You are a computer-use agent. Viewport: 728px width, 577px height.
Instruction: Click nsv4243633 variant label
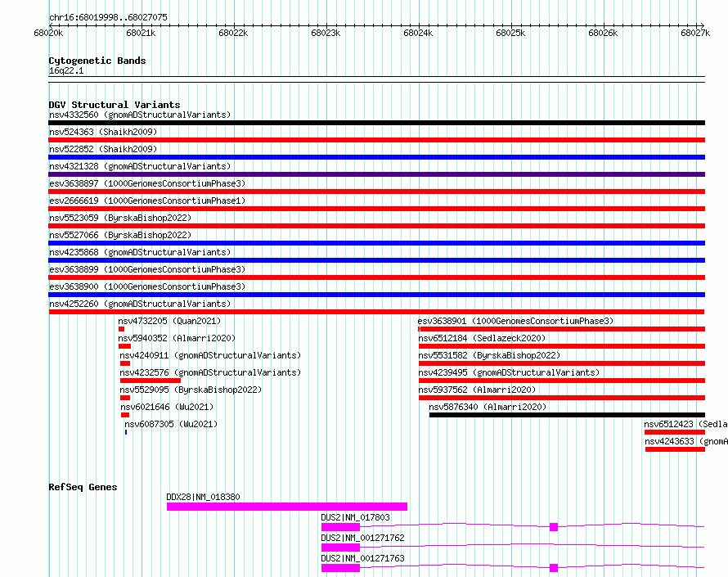(x=686, y=441)
